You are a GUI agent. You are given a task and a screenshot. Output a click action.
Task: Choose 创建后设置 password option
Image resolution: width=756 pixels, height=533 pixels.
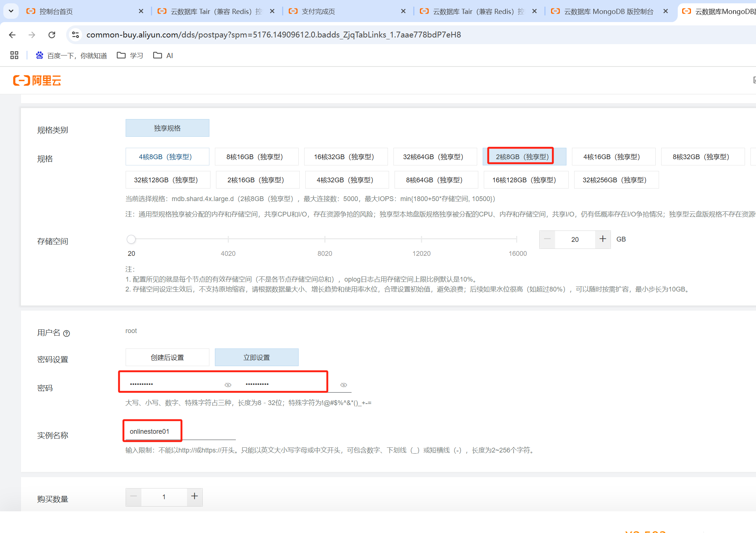pos(167,357)
